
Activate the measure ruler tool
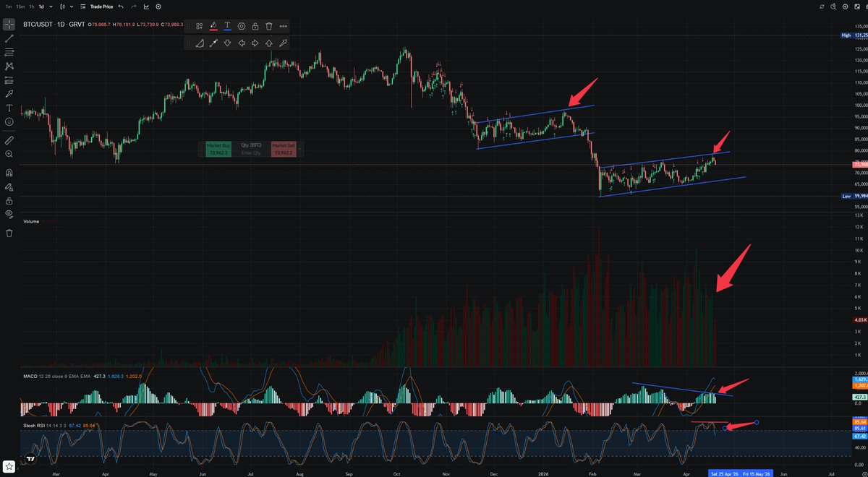click(x=8, y=139)
